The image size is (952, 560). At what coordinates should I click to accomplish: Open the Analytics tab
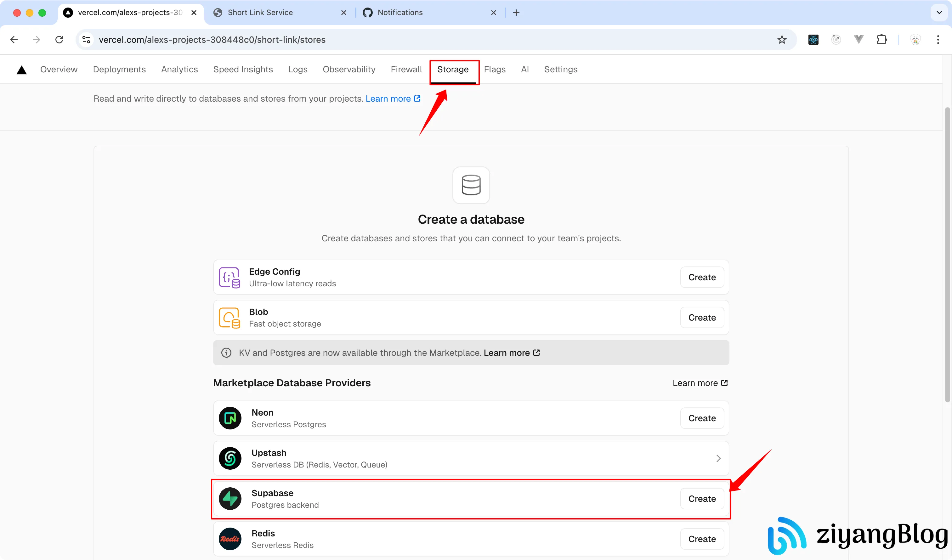[x=179, y=70]
